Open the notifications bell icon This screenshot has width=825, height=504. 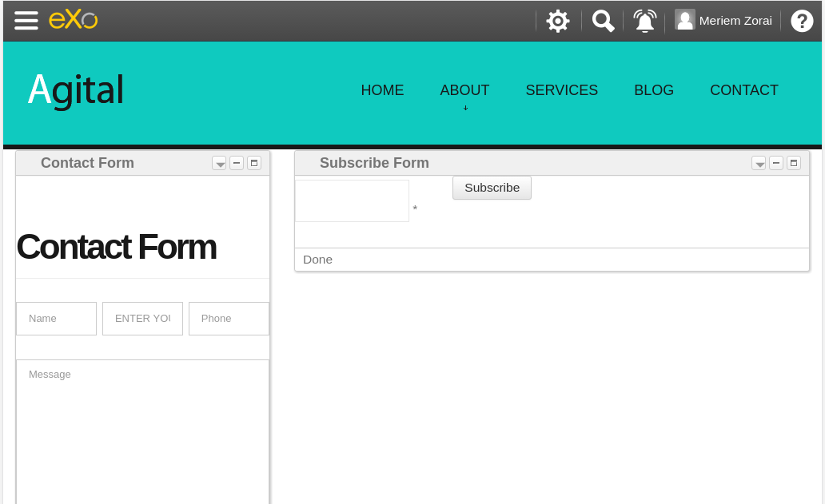644,21
